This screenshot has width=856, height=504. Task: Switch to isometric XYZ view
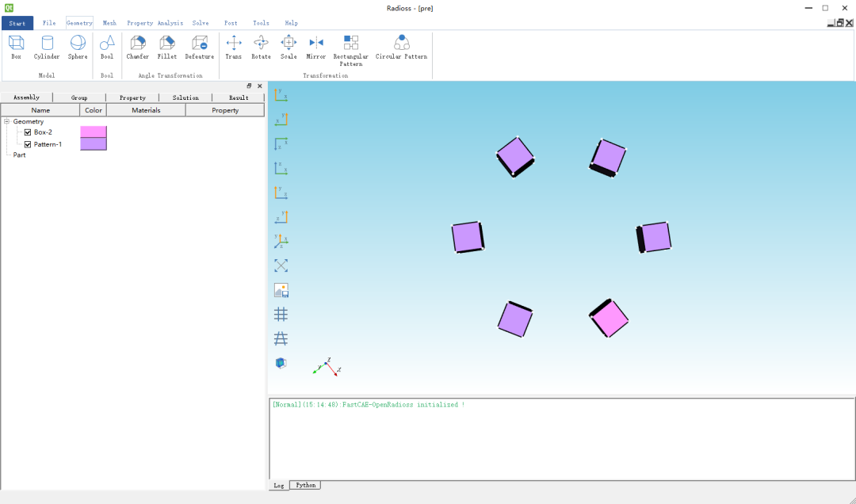pos(281,241)
